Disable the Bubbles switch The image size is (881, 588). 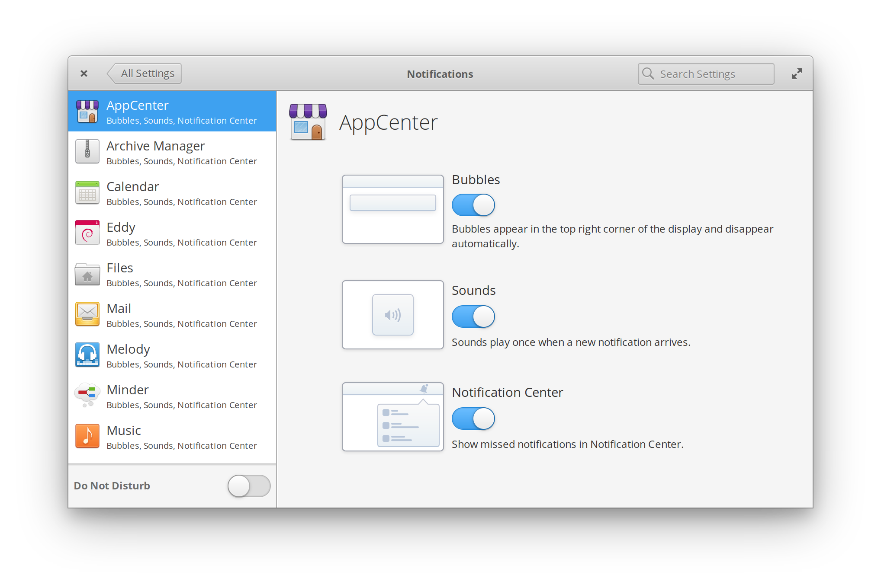[473, 205]
